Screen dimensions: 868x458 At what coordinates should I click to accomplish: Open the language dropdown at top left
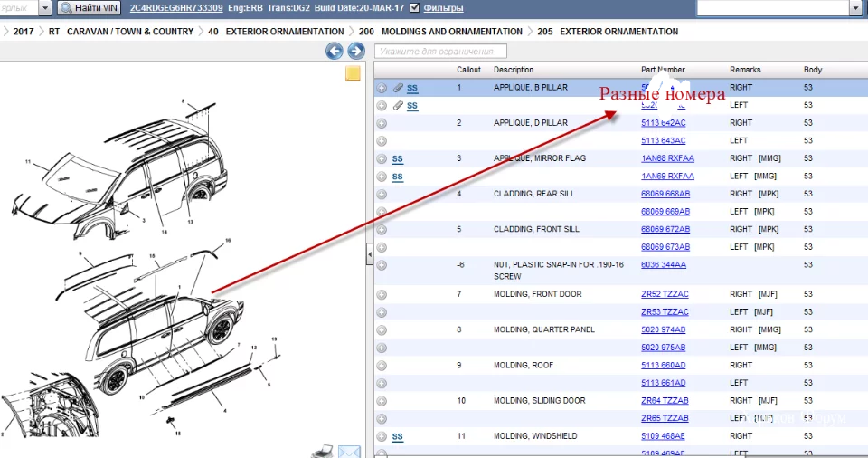coord(45,8)
